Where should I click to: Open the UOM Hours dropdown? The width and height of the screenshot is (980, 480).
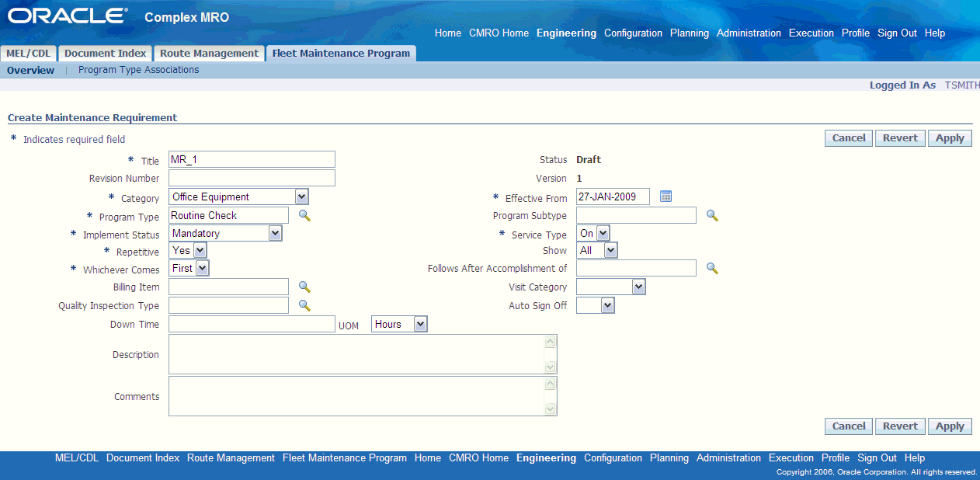400,324
